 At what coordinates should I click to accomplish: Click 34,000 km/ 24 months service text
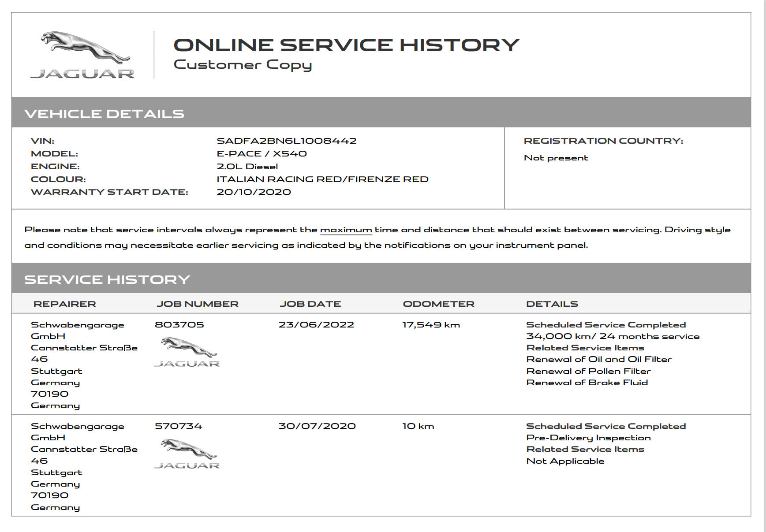(613, 336)
